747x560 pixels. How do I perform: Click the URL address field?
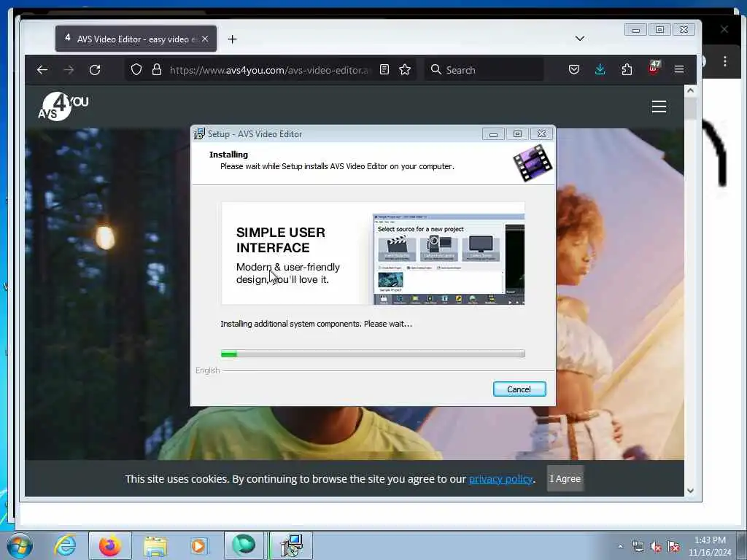(269, 70)
